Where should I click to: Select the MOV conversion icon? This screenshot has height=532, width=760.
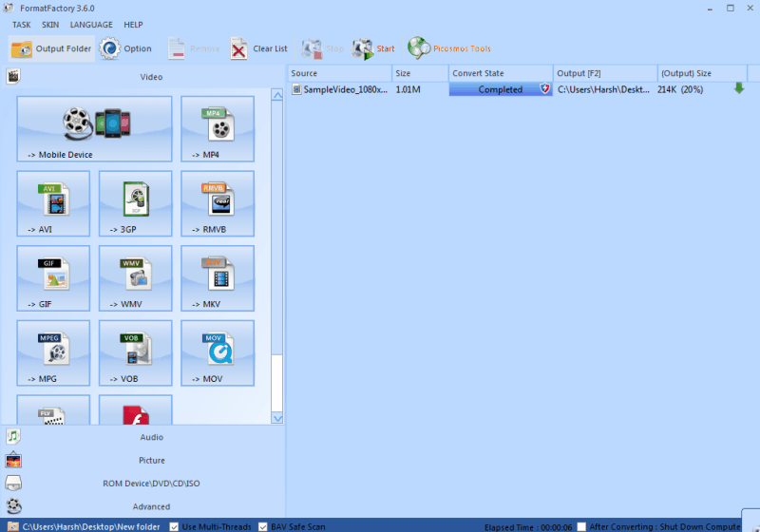[x=218, y=352]
